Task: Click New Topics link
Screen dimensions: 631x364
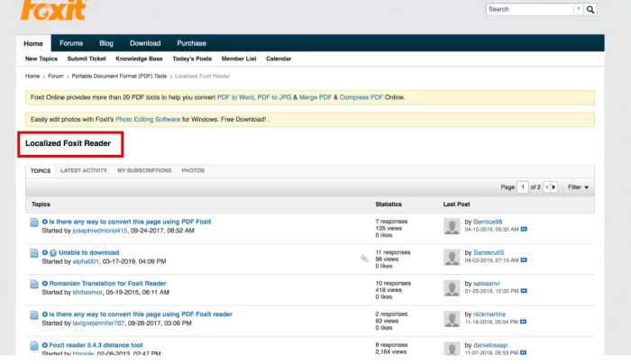Action: tap(41, 59)
